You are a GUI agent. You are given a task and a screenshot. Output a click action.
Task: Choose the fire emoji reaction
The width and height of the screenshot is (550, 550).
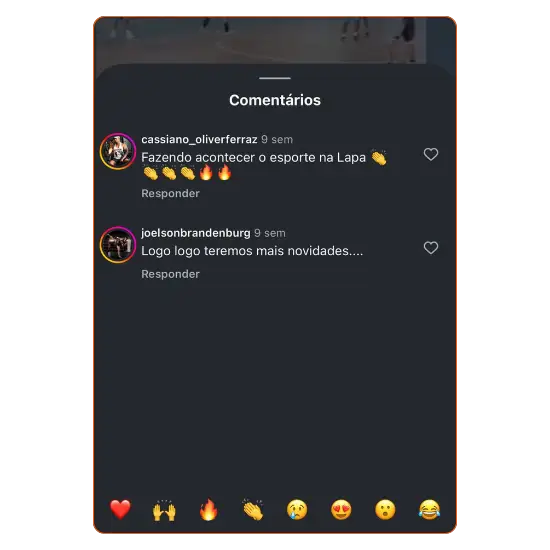208,509
